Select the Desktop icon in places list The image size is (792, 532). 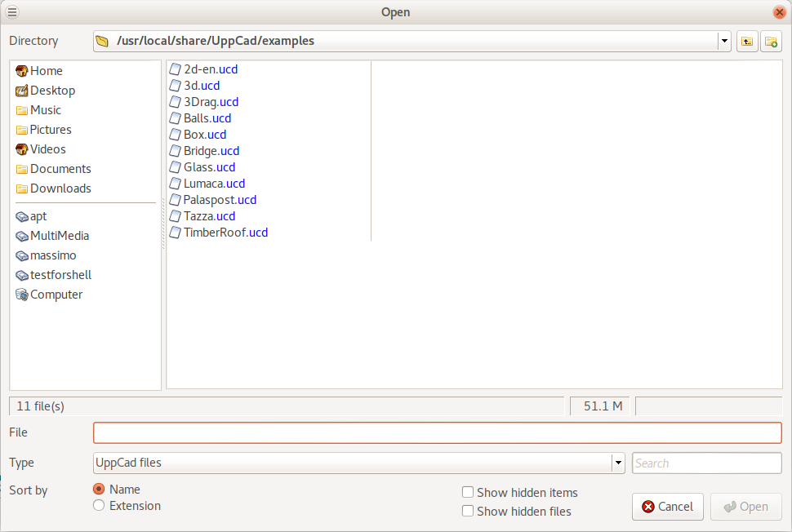(x=22, y=91)
